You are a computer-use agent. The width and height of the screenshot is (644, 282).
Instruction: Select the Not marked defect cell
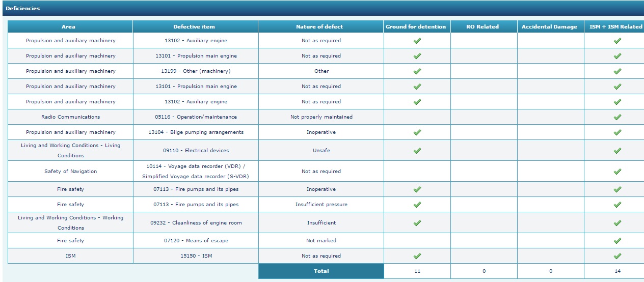pyautogui.click(x=321, y=241)
